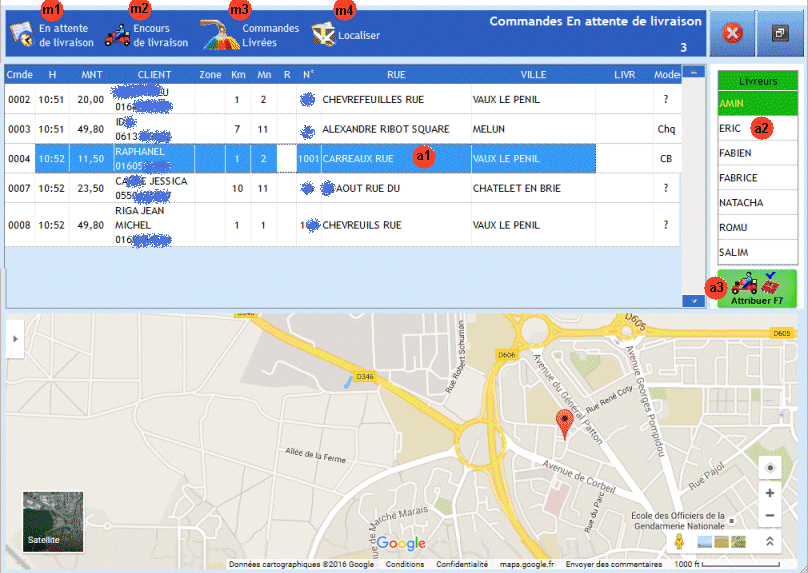Sort orders by VILLE column header
This screenshot has height=573, width=808.
pyautogui.click(x=532, y=74)
